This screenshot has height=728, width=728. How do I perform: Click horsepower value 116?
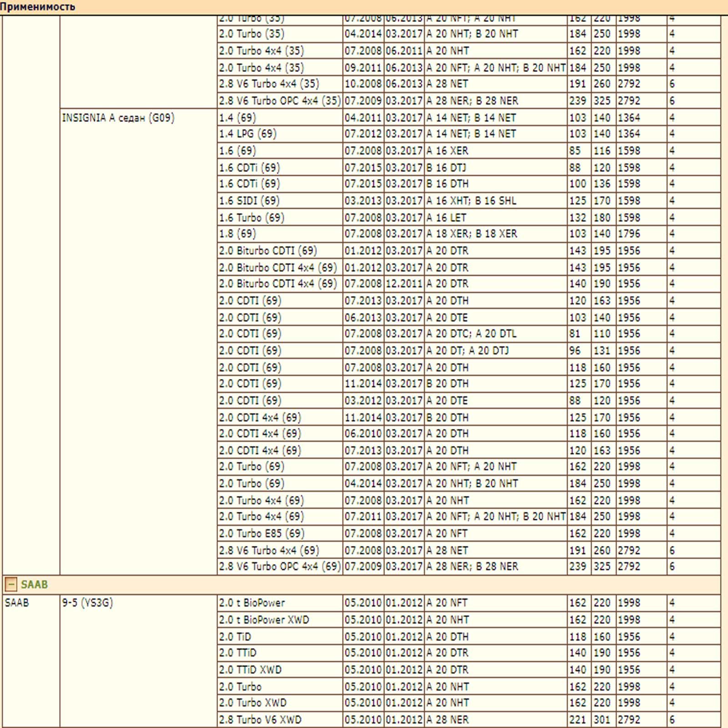602,151
